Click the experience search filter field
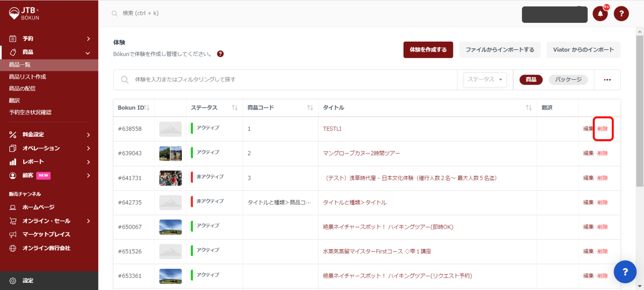The image size is (644, 290). point(285,80)
